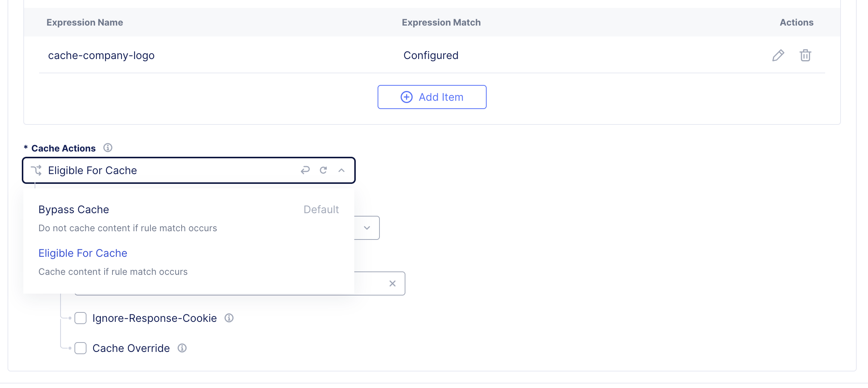
Task: Collapse the Cache Actions dropdown chevron
Action: point(341,170)
